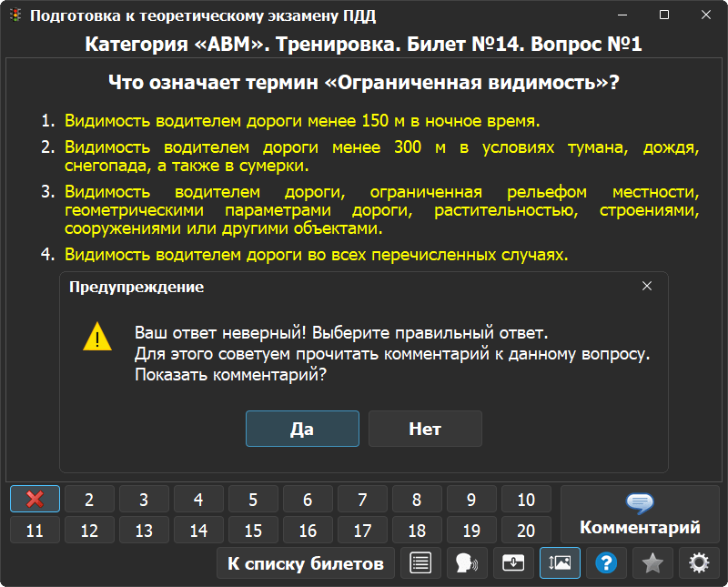Jump to question 12
The width and height of the screenshot is (728, 587).
pyautogui.click(x=89, y=530)
